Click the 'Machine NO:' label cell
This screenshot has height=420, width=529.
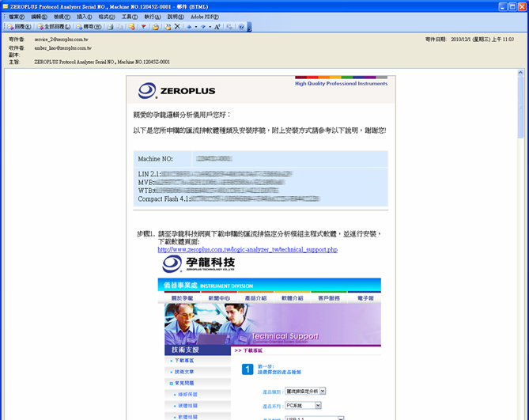pyautogui.click(x=163, y=159)
